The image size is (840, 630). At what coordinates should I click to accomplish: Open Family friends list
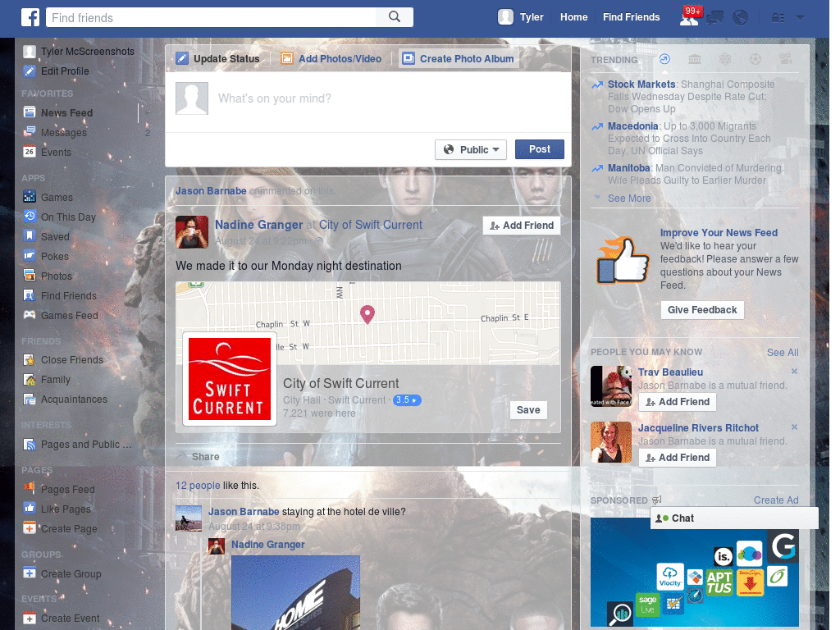point(56,379)
